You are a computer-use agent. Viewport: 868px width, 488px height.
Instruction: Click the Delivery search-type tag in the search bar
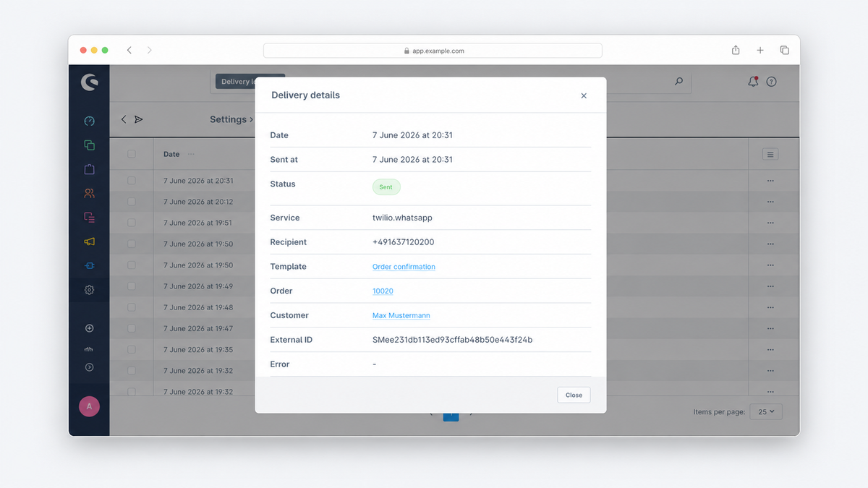tap(236, 82)
